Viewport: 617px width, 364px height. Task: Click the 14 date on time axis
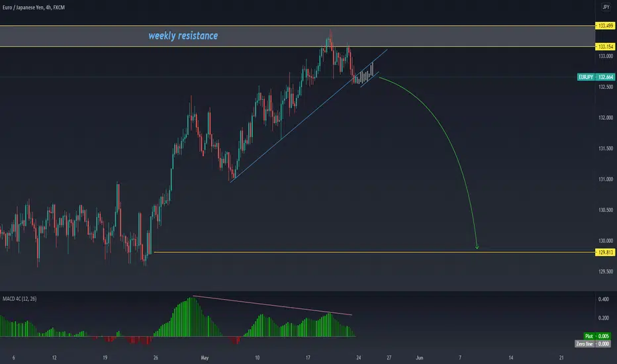click(x=511, y=357)
